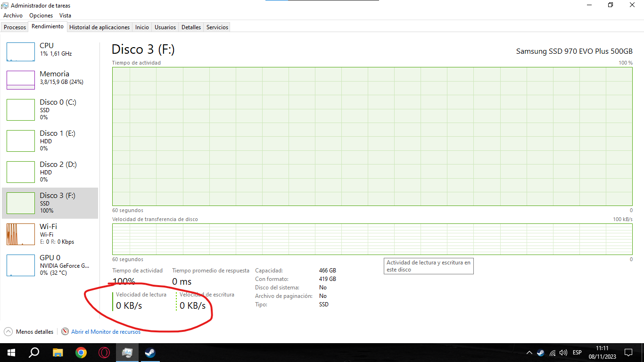Show Disco 2 (D:) performance
644x362 pixels.
pos(50,172)
